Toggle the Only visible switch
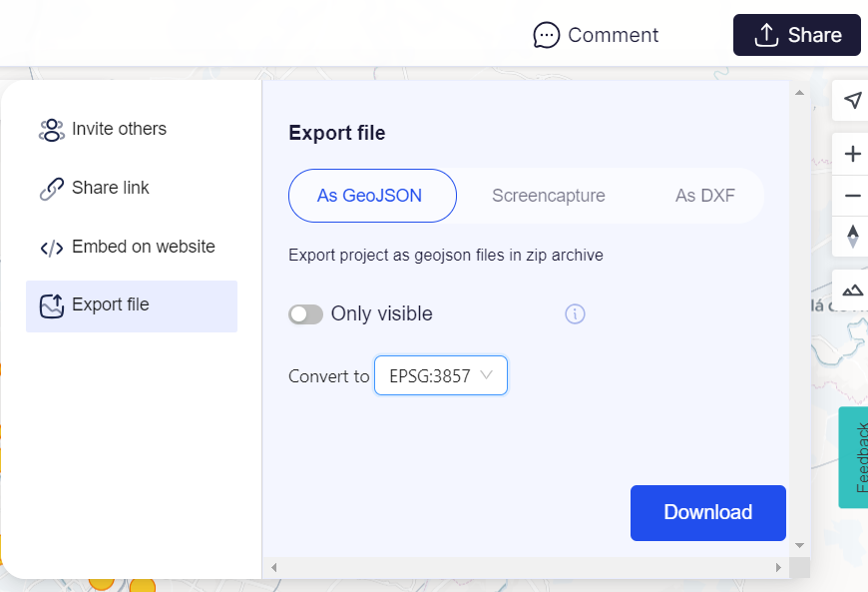Screen dimensions: 868x592 [305, 314]
